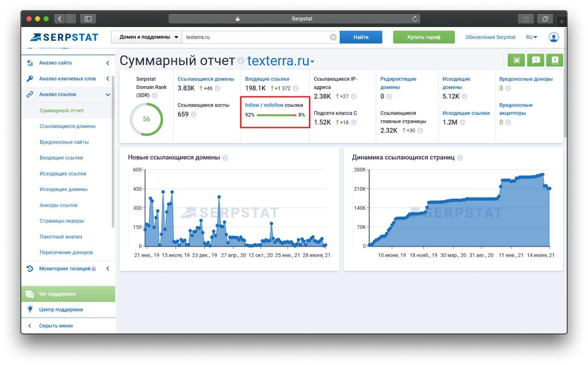The image size is (588, 365).
Task: Click Скрыть меню to collapse sidebar
Action: (x=55, y=326)
